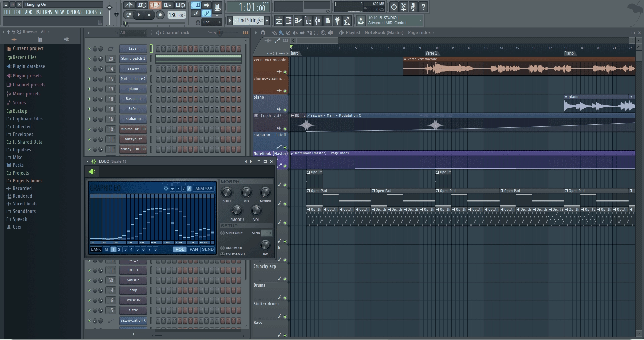Click the microphone one-click recording icon
The width and height of the screenshot is (644, 340).
413,7
